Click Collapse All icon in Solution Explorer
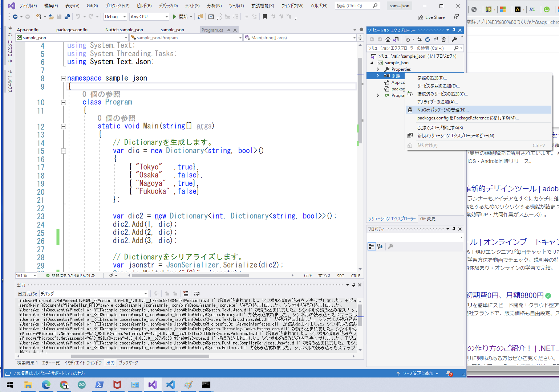The image size is (559, 392). 436,39
